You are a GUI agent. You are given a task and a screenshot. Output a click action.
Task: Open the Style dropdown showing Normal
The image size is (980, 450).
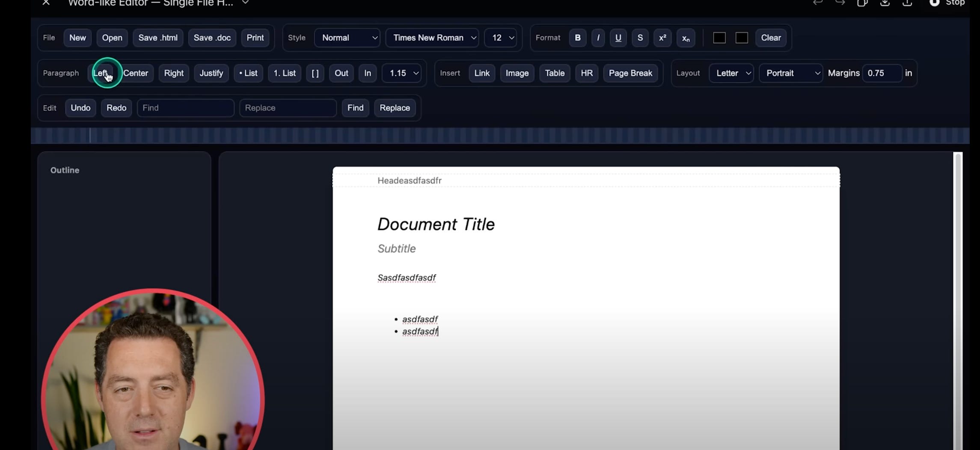pyautogui.click(x=347, y=38)
